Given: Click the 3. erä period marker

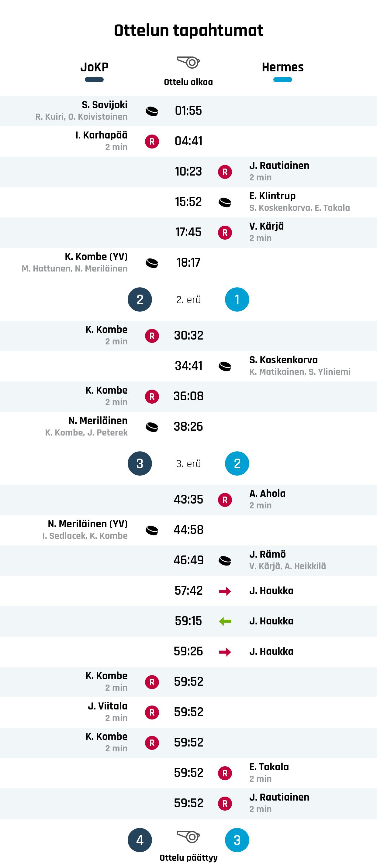Looking at the screenshot, I should click(188, 464).
